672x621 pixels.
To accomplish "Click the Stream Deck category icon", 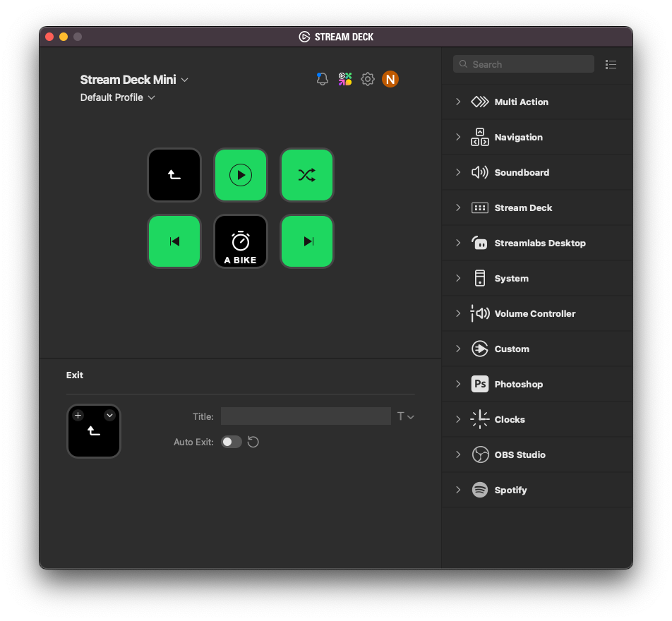I will click(x=479, y=208).
